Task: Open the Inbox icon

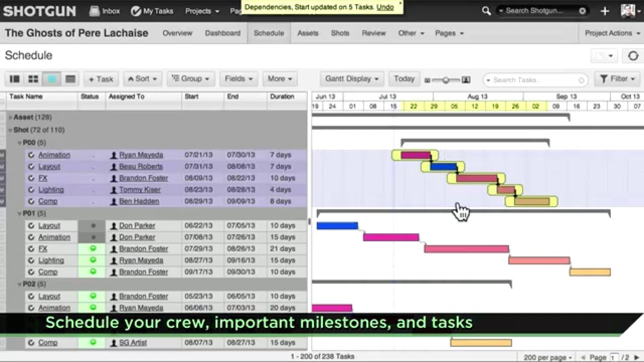Action: pos(95,11)
